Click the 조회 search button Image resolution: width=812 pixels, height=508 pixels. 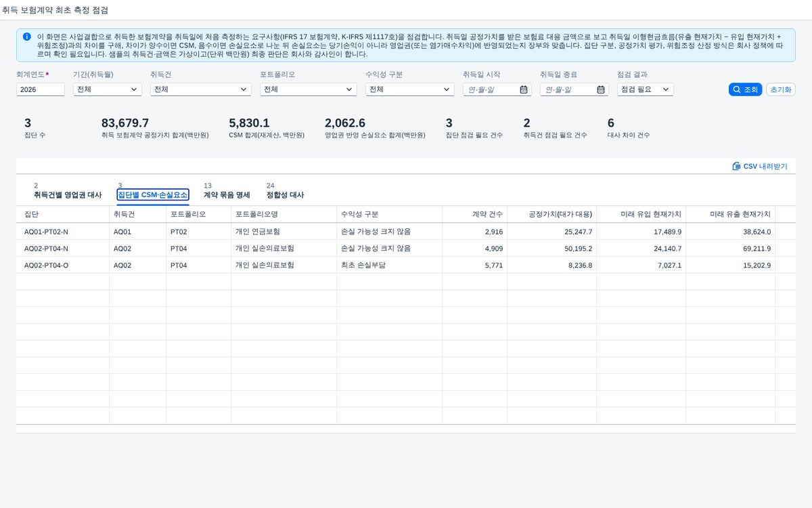746,89
